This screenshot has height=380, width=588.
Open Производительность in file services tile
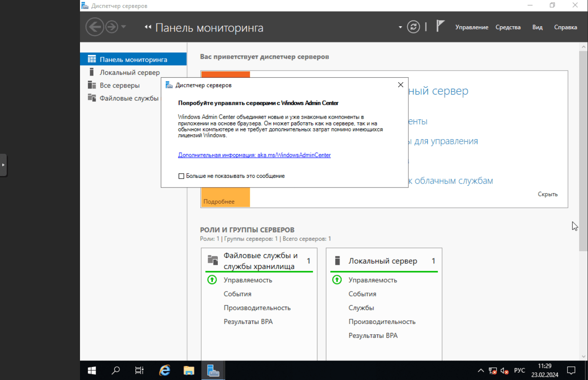coord(257,308)
